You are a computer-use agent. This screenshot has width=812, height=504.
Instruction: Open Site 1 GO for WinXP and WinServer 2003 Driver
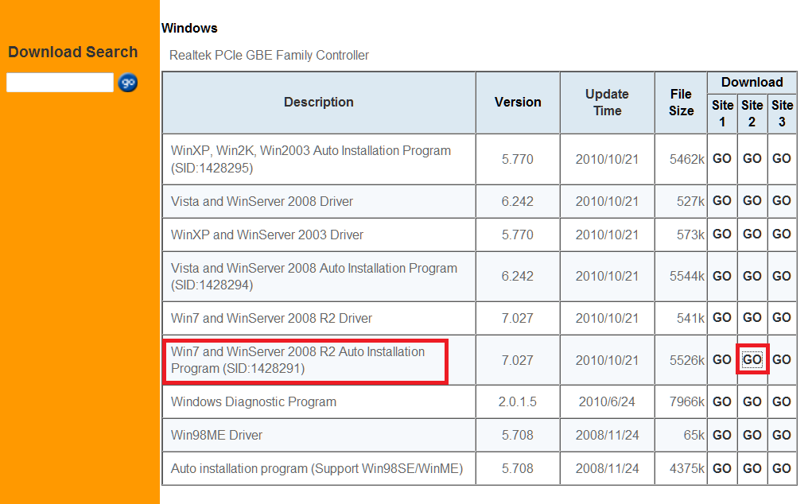point(722,235)
